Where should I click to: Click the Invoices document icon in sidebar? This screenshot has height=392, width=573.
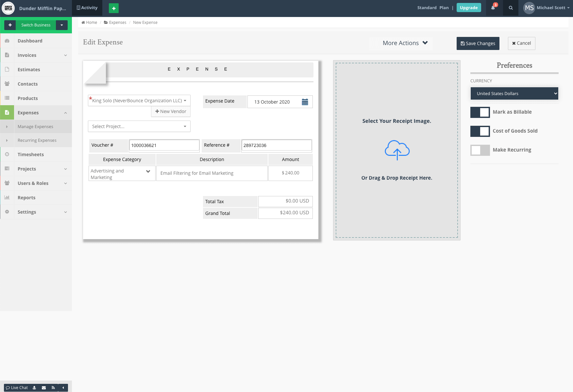[7, 55]
